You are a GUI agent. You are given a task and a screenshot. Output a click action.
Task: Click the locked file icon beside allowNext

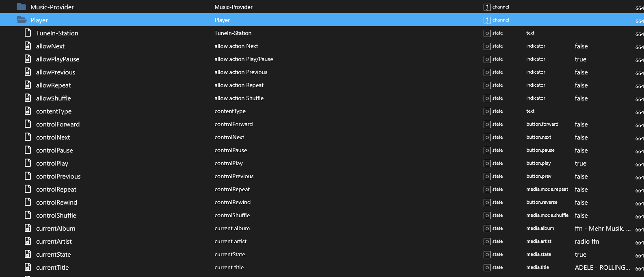(28, 46)
